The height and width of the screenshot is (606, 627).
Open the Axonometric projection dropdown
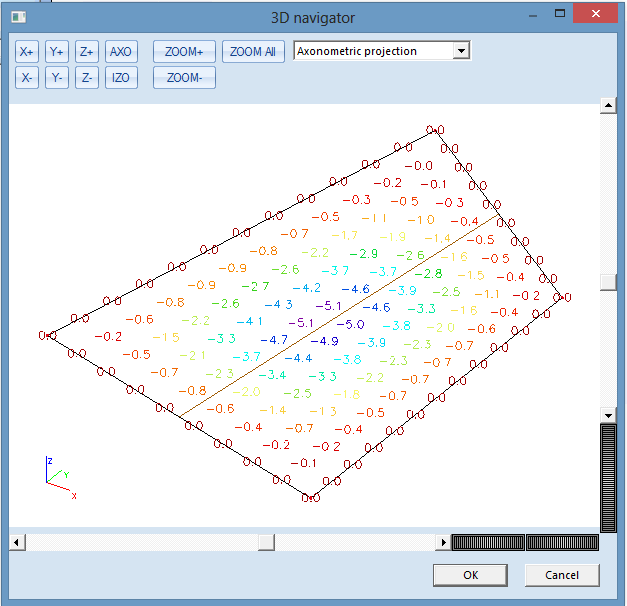[460, 51]
